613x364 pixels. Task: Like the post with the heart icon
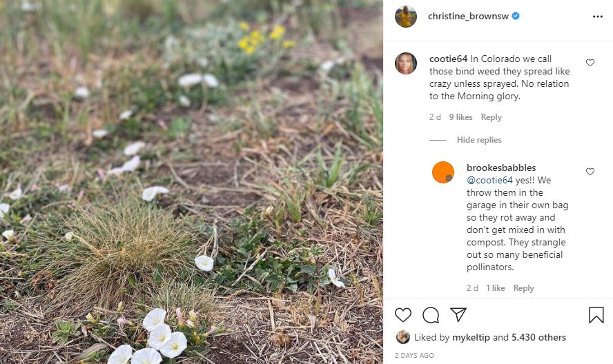[x=403, y=315]
